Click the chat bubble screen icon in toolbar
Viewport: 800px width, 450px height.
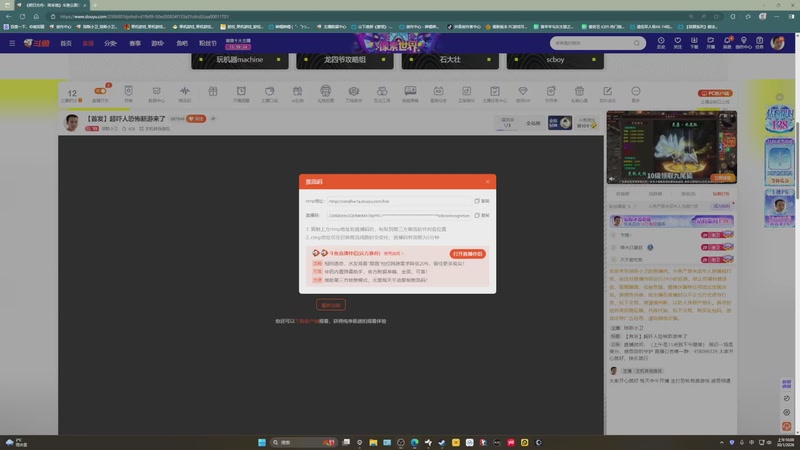coord(410,91)
